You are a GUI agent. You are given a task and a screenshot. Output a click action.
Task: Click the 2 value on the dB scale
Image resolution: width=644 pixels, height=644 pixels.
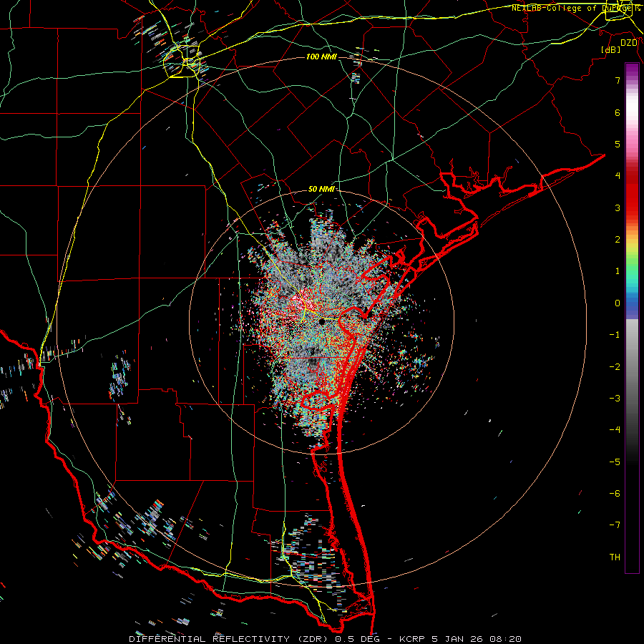click(x=618, y=240)
